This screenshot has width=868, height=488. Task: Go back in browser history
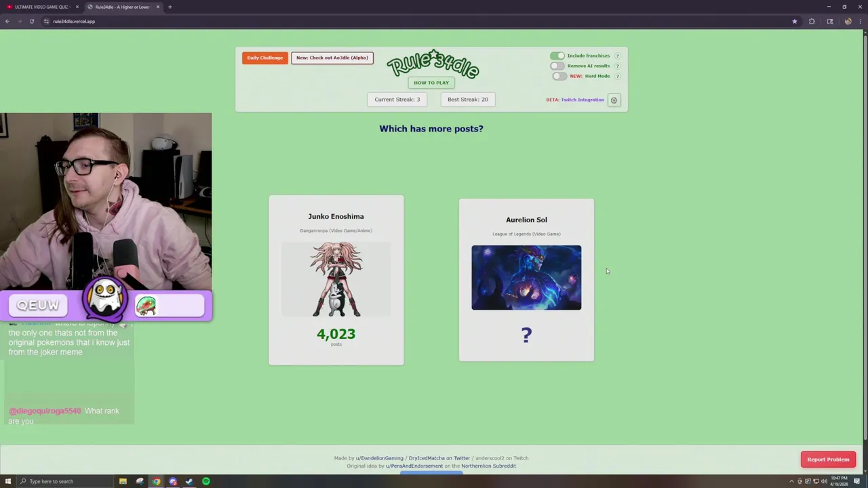tap(7, 21)
